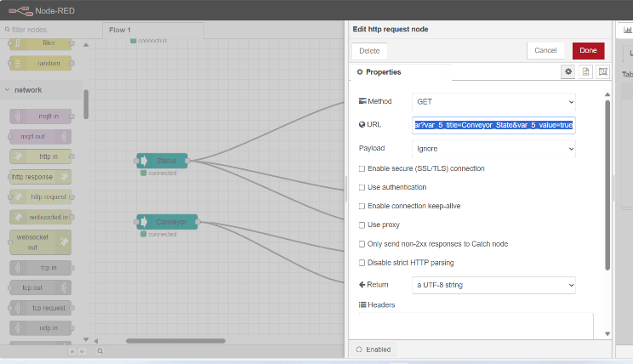Click search icon below the palette
633x364 pixels.
100,351
